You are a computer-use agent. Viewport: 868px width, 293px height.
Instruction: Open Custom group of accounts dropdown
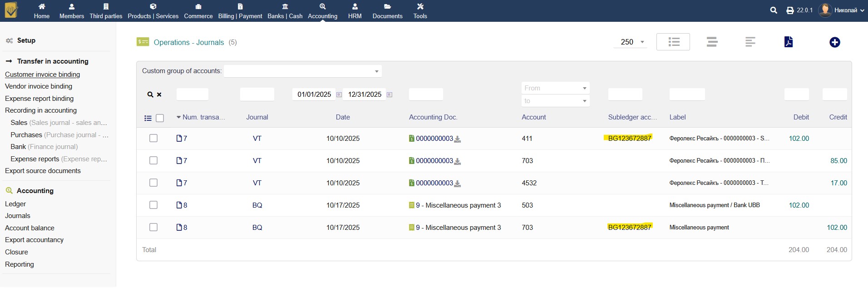click(303, 71)
